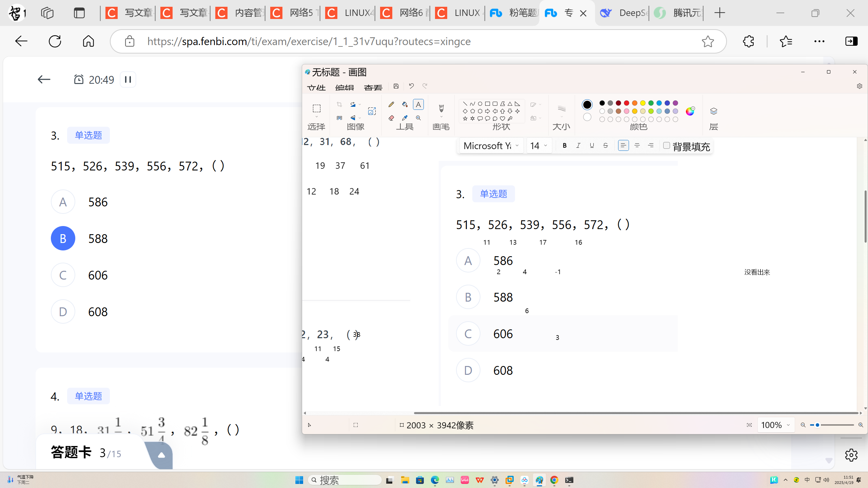Click the Save icon in Paint
The width and height of the screenshot is (868, 488).
[x=396, y=86]
